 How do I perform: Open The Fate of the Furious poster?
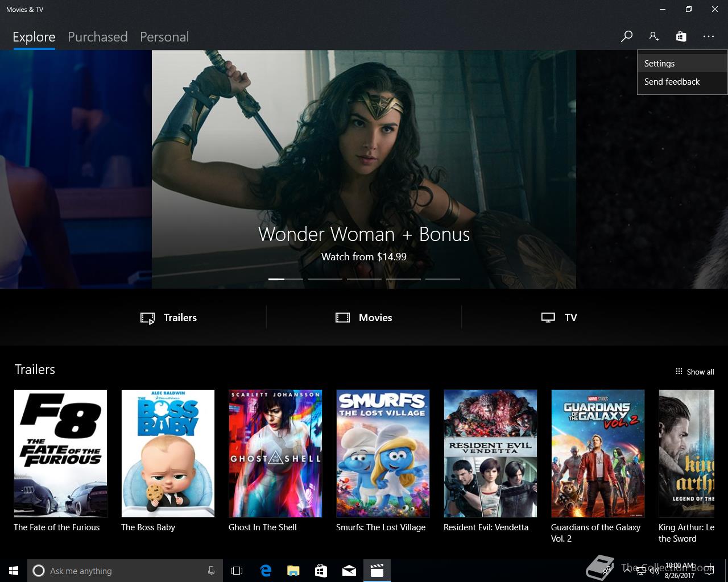60,454
